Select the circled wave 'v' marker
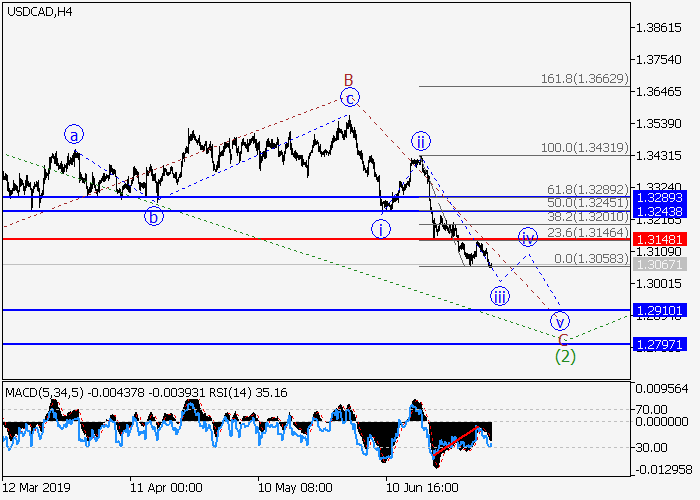700x500 pixels. [561, 322]
